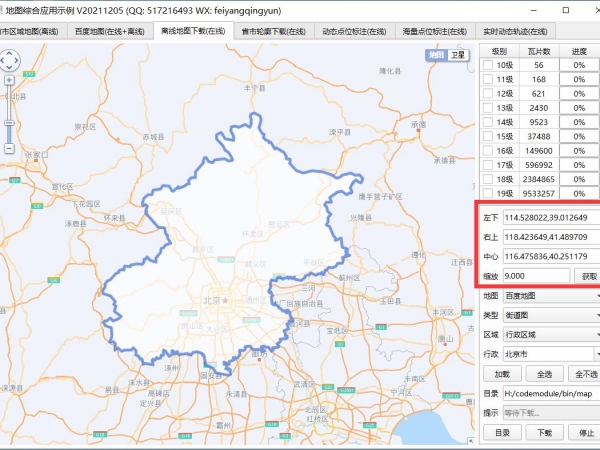Enable the 15级 tile level checkbox
Screen dimensions: 600x450
pyautogui.click(x=489, y=136)
